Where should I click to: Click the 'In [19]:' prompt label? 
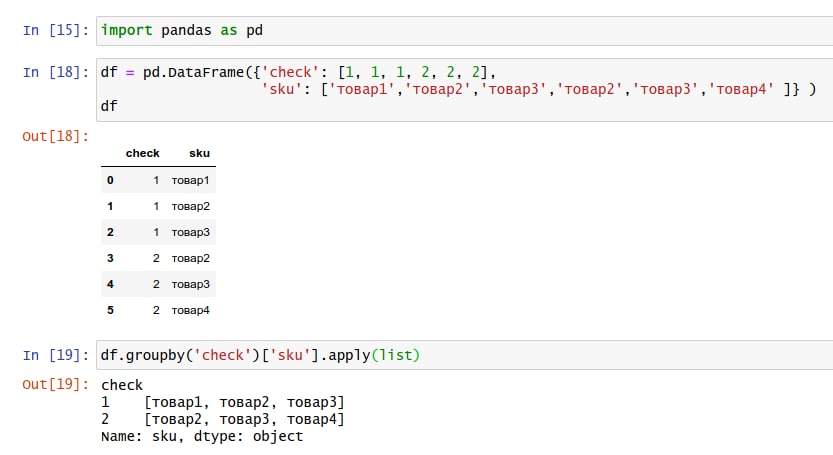pyautogui.click(x=55, y=355)
